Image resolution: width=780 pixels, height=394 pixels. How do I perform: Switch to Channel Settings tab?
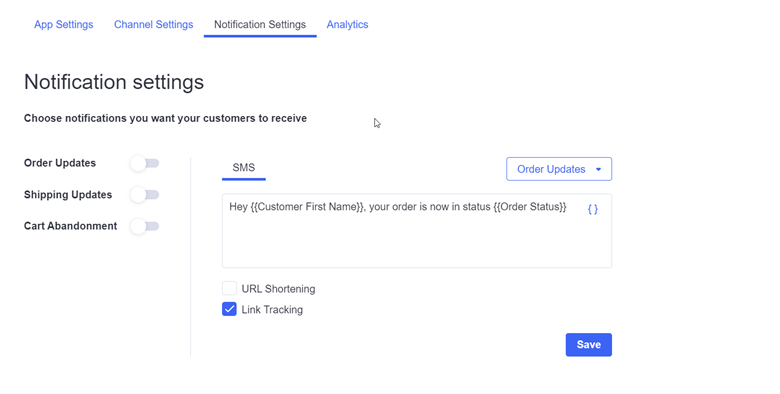click(153, 24)
